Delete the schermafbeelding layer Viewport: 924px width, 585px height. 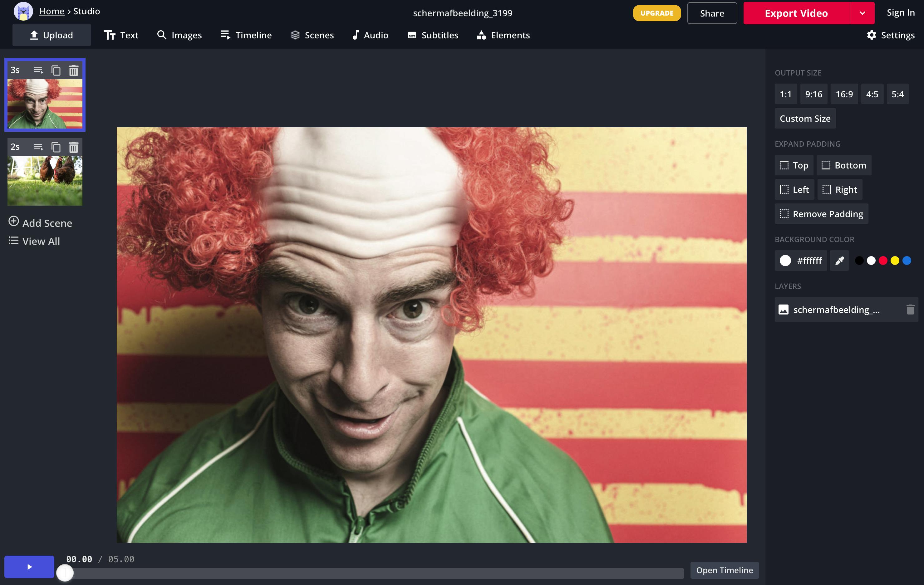910,310
